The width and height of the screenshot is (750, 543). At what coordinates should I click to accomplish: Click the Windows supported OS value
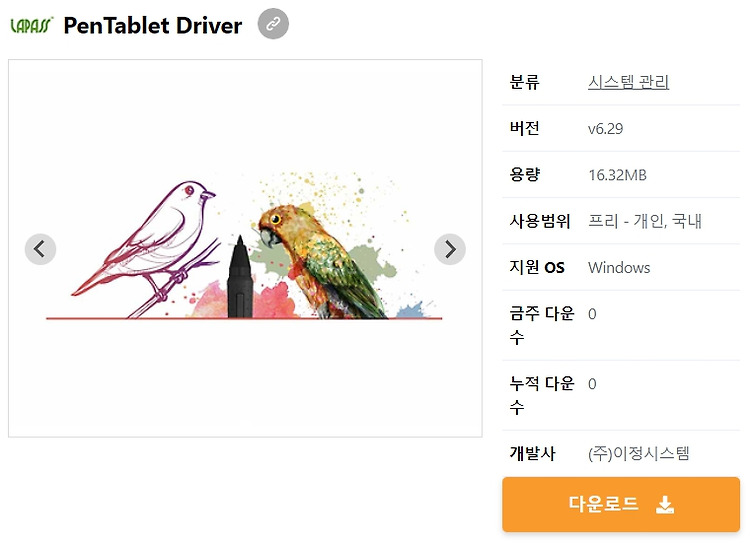click(x=619, y=267)
